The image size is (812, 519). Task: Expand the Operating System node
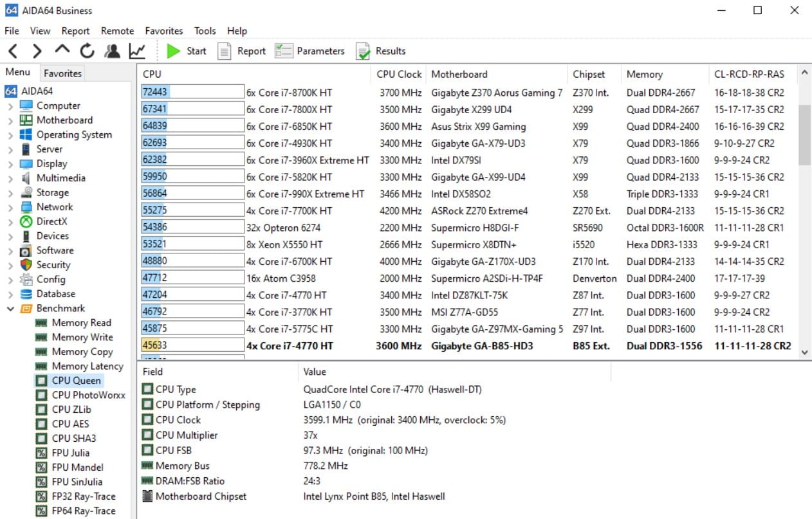click(x=10, y=135)
